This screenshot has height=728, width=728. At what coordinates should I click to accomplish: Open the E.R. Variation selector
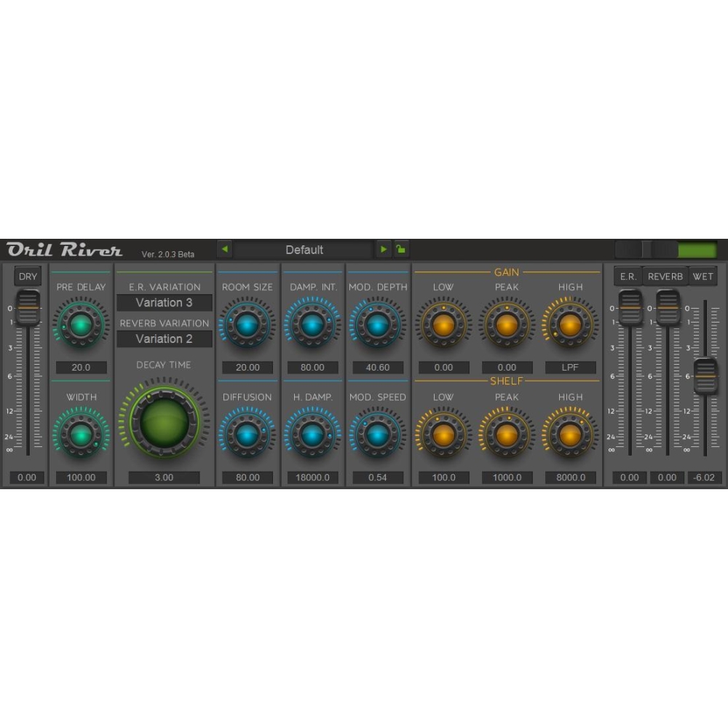[x=165, y=303]
